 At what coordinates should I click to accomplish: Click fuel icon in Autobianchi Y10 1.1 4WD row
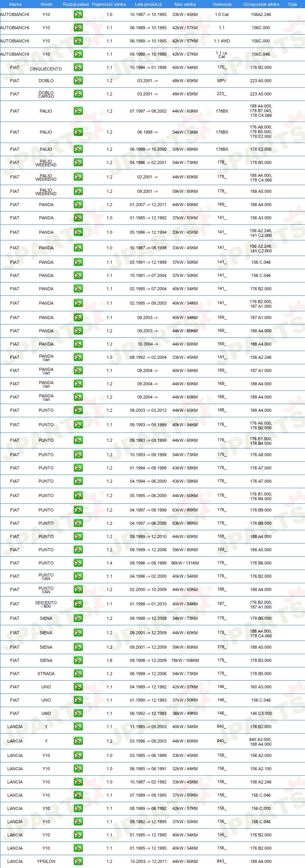(78, 41)
